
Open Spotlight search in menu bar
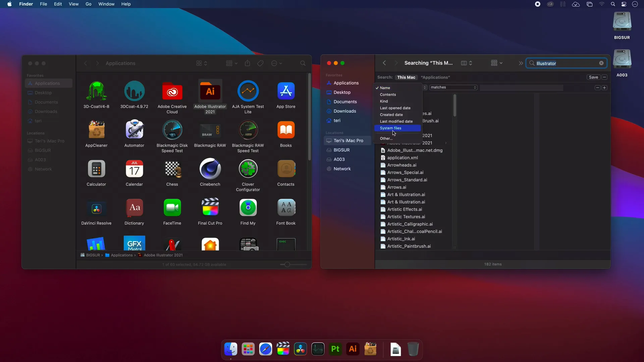pyautogui.click(x=613, y=4)
